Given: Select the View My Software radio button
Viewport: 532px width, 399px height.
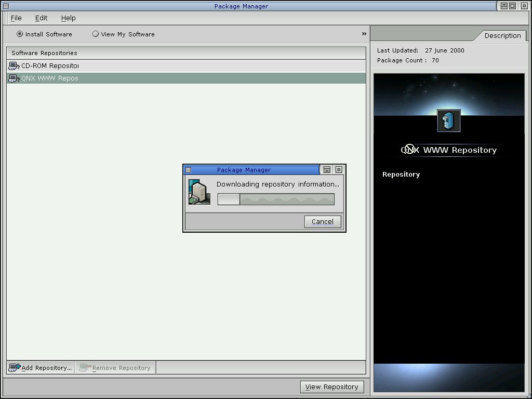Looking at the screenshot, I should 96,34.
